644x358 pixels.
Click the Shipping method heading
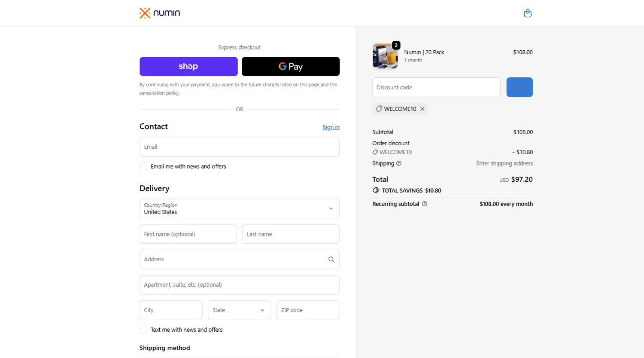[164, 348]
